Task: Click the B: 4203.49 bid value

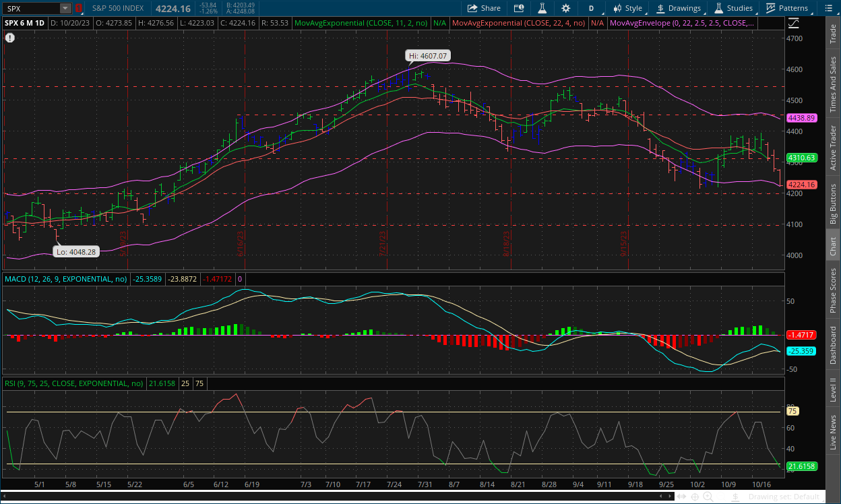Action: pos(241,5)
